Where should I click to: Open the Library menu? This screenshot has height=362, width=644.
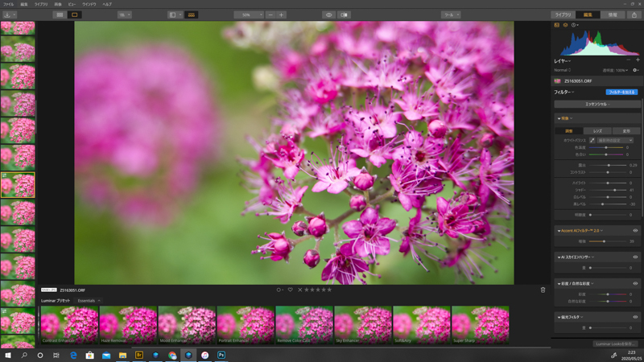coord(41,4)
